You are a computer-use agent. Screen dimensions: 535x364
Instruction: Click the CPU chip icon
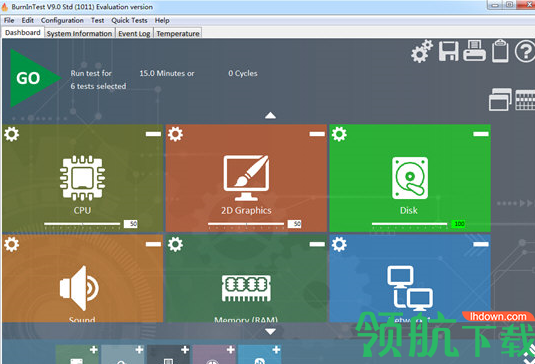pyautogui.click(x=82, y=178)
